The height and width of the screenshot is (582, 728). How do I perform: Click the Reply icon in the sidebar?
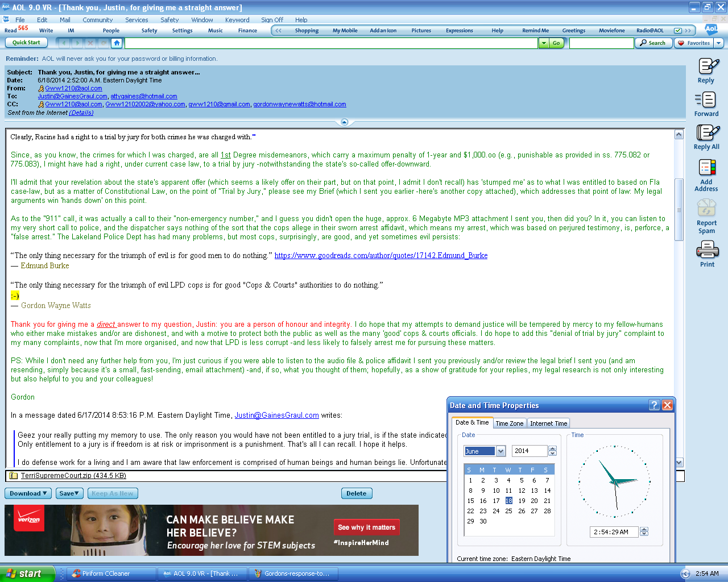point(706,70)
